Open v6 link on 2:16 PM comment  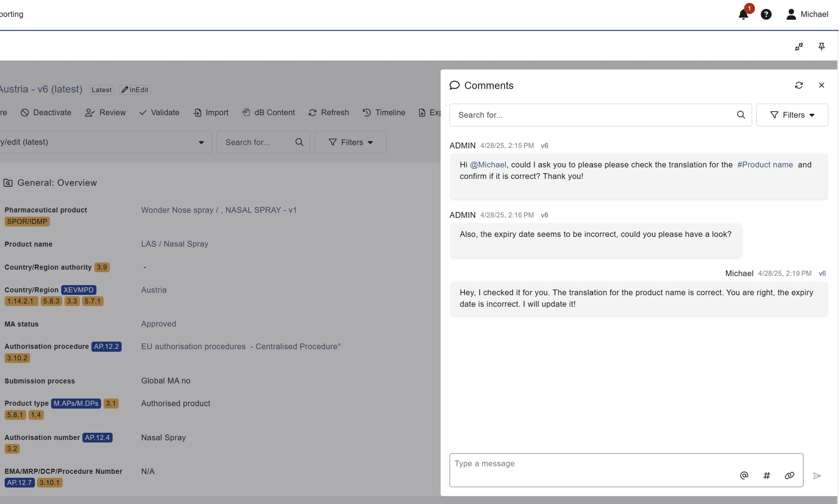pyautogui.click(x=544, y=215)
